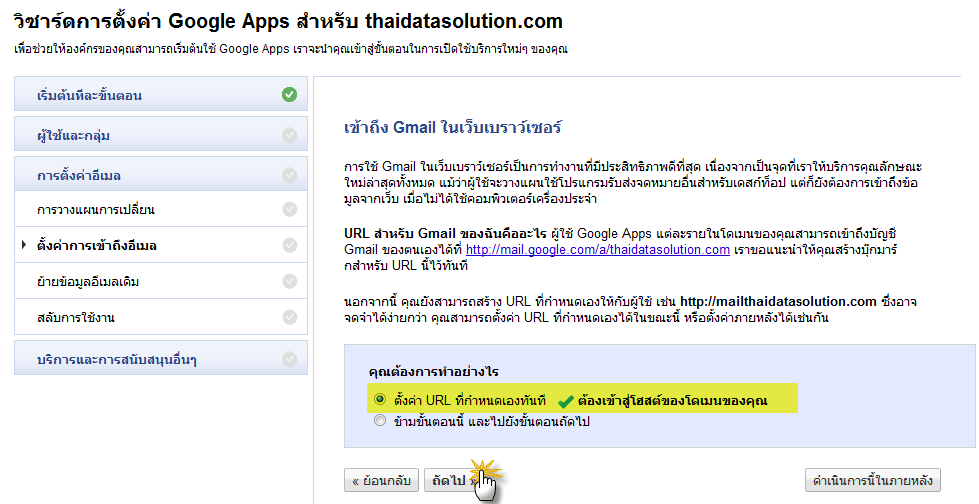Click ดำเนินการนี้ในภายหลัง button
The width and height of the screenshot is (979, 504).
pos(872,481)
